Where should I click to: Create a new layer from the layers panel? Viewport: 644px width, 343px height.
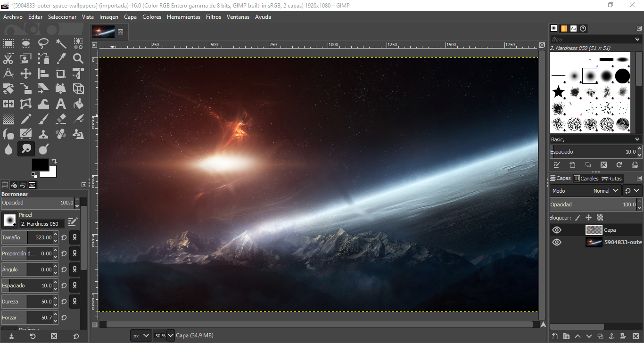pyautogui.click(x=555, y=336)
